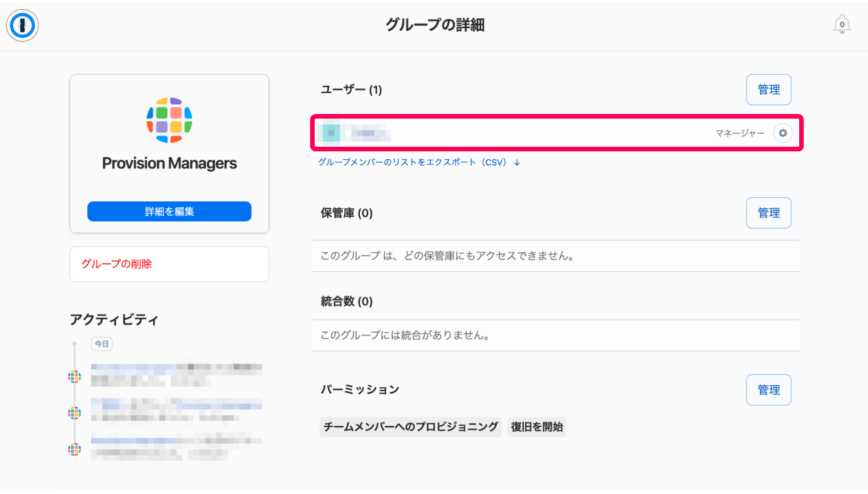Click the 統合数 (0) section heading
This screenshot has height=494, width=868.
pyautogui.click(x=347, y=301)
